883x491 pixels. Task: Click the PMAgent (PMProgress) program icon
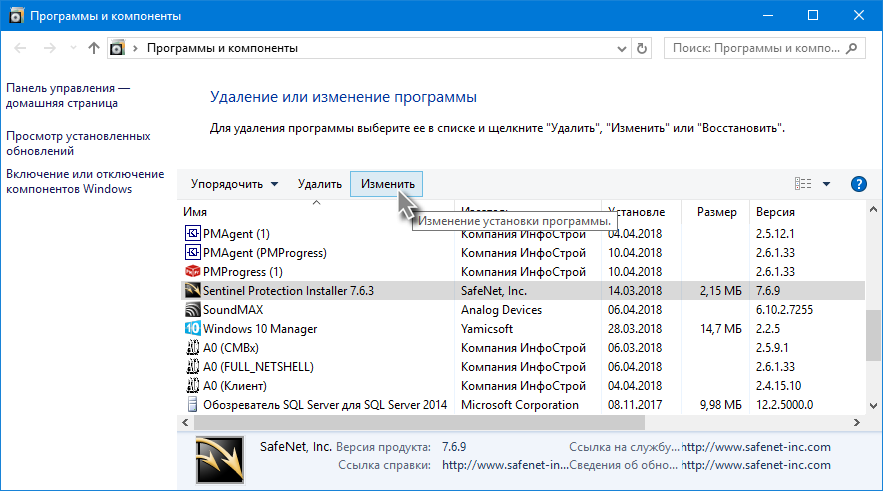(x=193, y=252)
